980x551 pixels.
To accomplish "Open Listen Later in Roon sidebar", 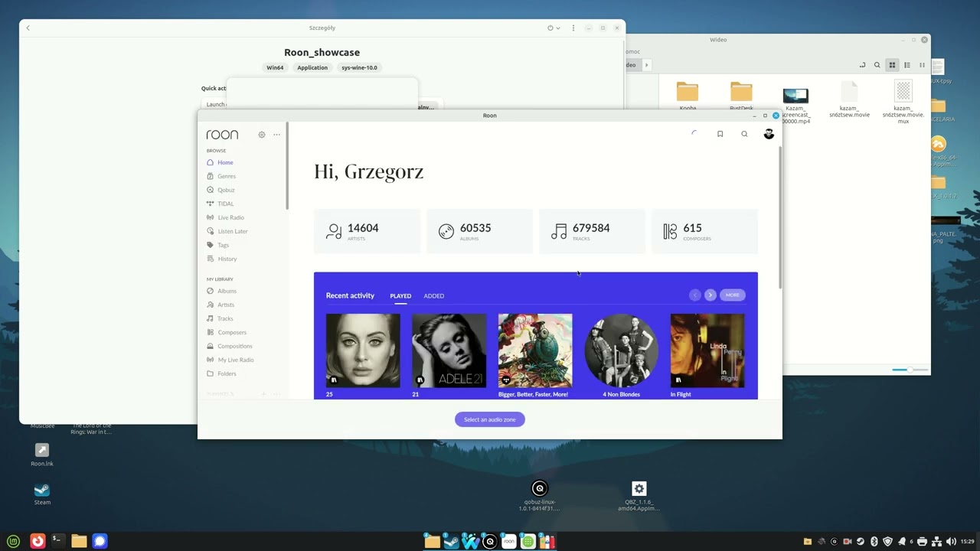I will click(x=232, y=231).
